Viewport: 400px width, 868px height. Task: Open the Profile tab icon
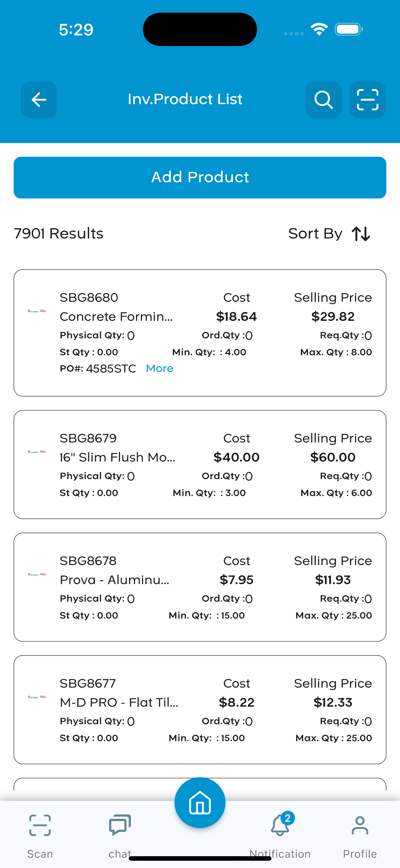coord(360,826)
